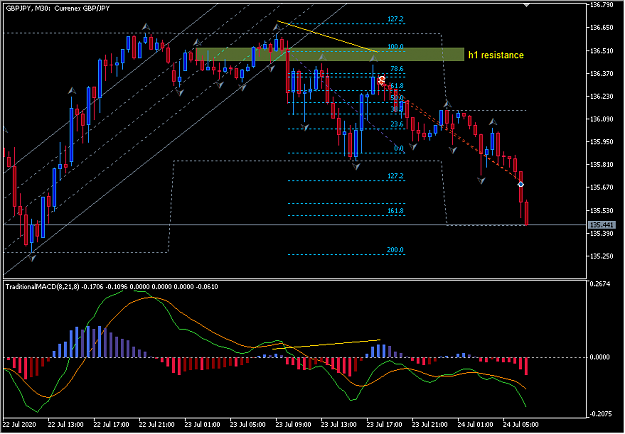
Task: Click the 0.0000 MACD scale value
Action: click(599, 357)
